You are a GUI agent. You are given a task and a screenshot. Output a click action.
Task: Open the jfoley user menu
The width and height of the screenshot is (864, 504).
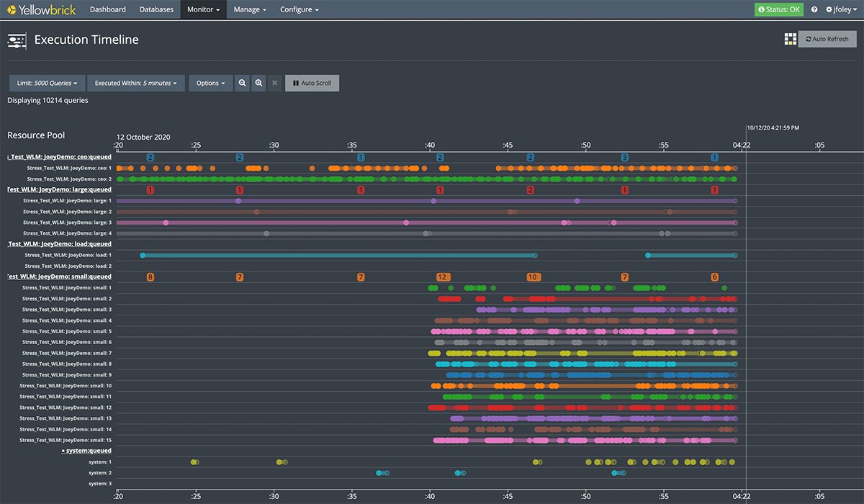click(x=840, y=9)
